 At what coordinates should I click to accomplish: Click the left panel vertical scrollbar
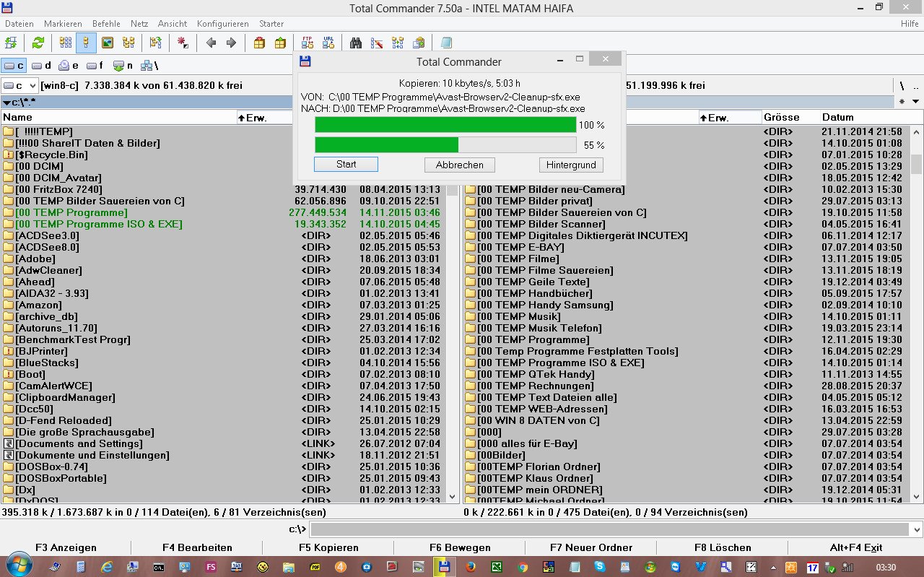pyautogui.click(x=453, y=343)
